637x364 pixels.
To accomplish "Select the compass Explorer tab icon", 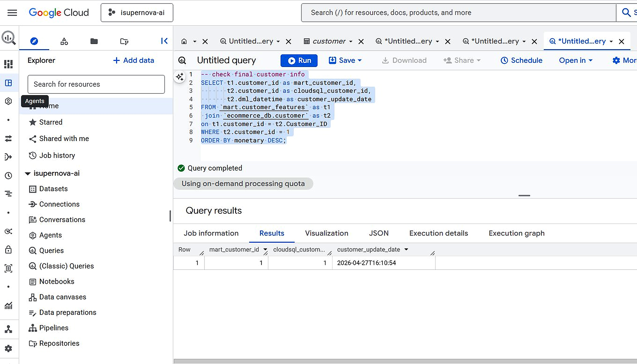I will [x=34, y=41].
